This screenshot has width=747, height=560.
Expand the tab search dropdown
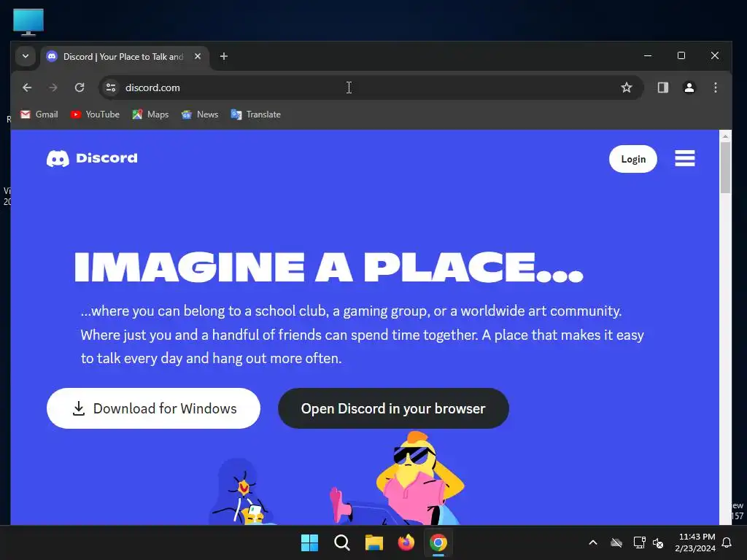[x=26, y=56]
